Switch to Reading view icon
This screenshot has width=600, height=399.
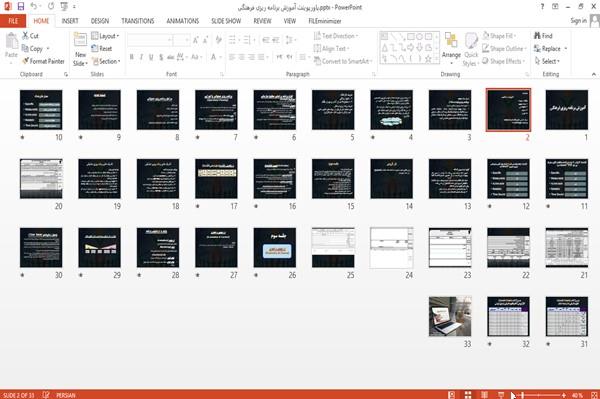(484, 395)
